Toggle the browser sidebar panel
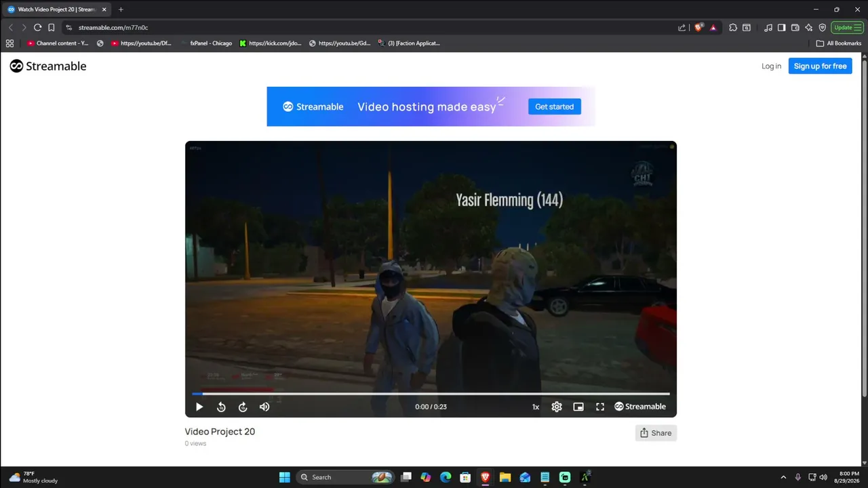This screenshot has height=488, width=868. click(781, 28)
